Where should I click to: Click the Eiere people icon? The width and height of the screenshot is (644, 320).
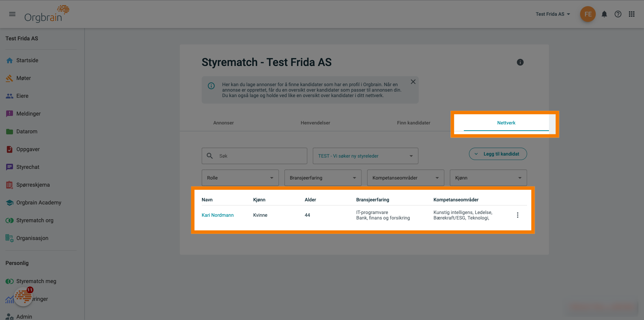10,96
